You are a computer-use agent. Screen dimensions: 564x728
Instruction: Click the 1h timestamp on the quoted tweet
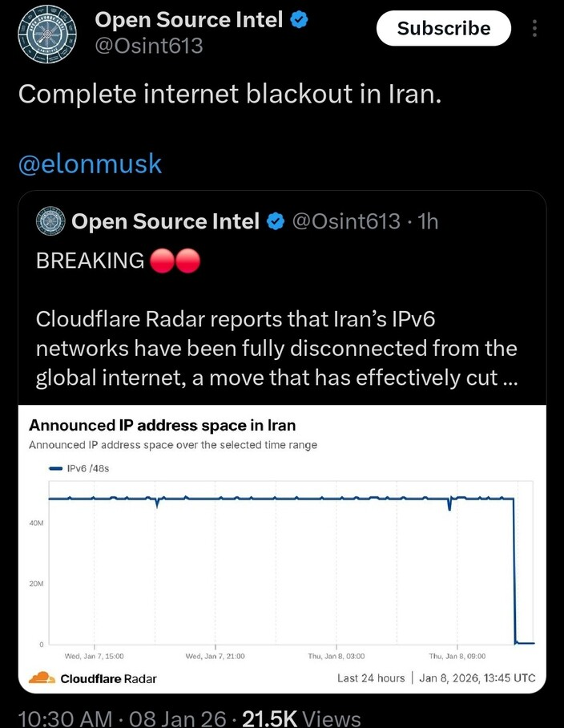coord(430,221)
